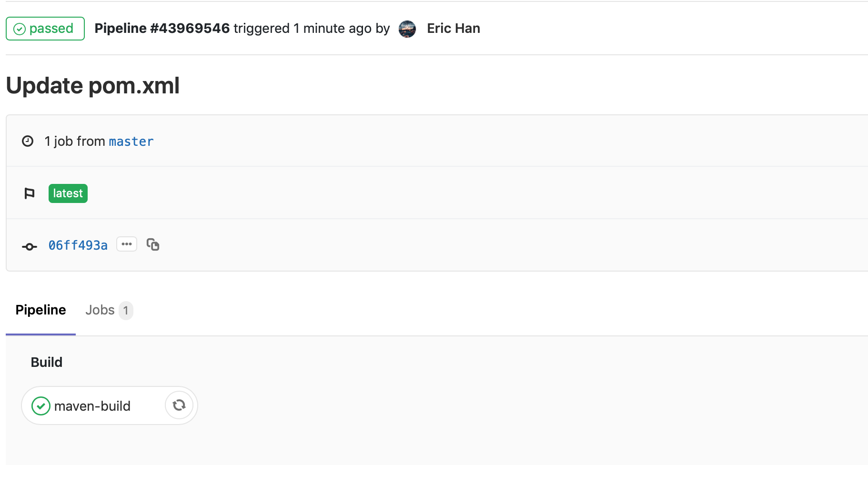This screenshot has width=868, height=486.
Task: Open Eric Han's avatar image
Action: [408, 29]
